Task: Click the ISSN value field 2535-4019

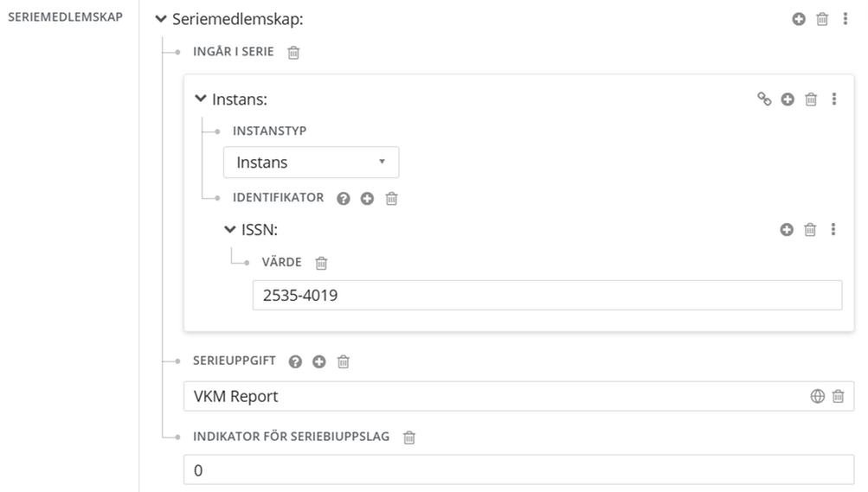Action: point(546,295)
